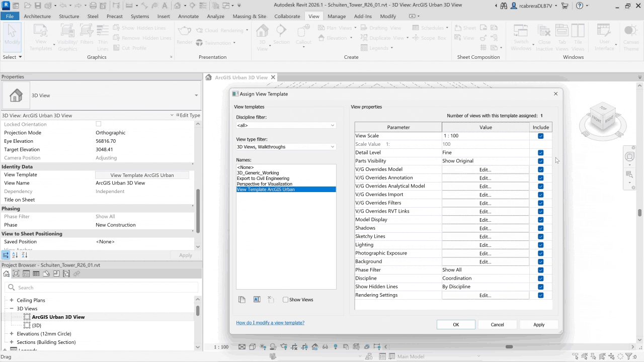Viewport: 644px width, 362px height.
Task: Click the Schedules icon in Project Browser toolbar
Action: pos(36,274)
